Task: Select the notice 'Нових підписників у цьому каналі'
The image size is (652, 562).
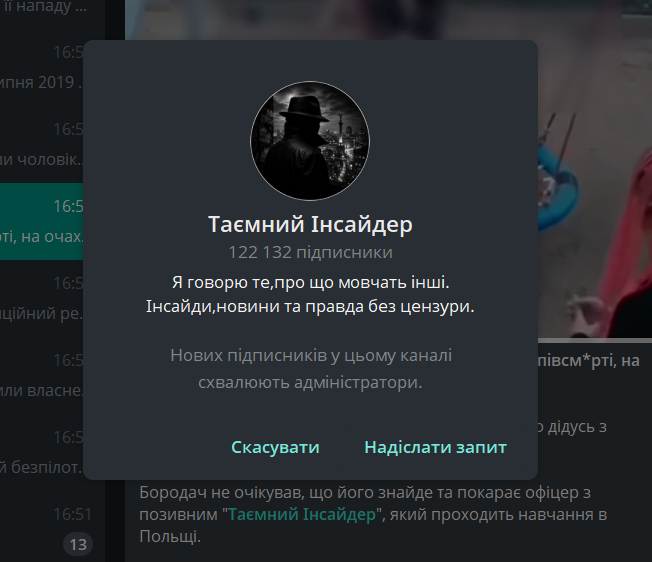Action: (x=311, y=356)
